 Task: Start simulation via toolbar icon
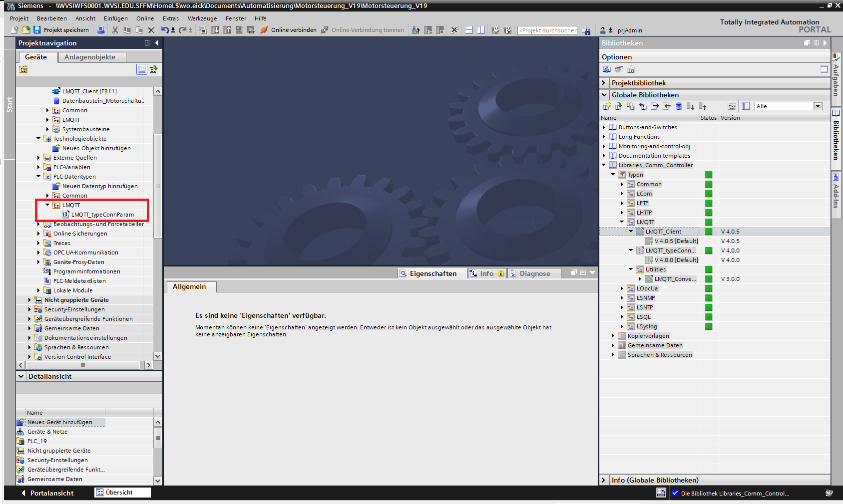point(239,30)
